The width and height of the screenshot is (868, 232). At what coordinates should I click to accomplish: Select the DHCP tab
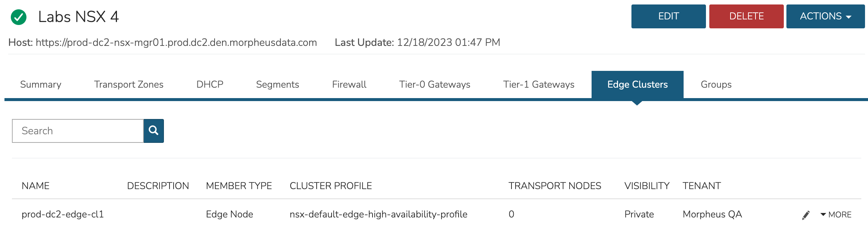click(x=209, y=84)
